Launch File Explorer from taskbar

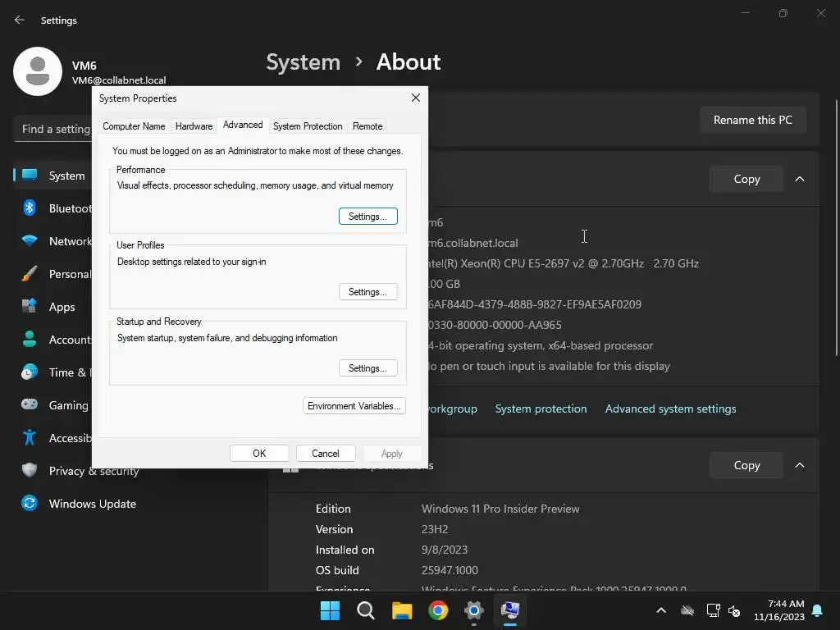(402, 610)
